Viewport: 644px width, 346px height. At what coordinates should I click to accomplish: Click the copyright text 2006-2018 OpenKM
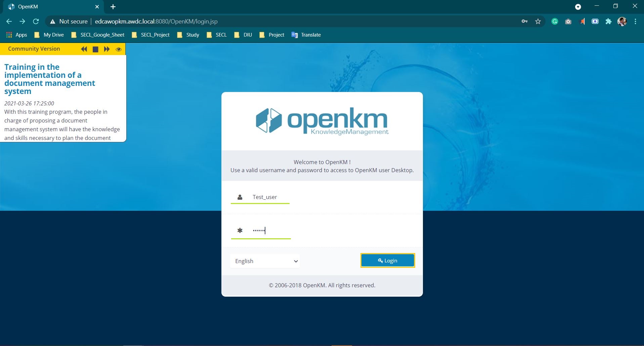[322, 285]
